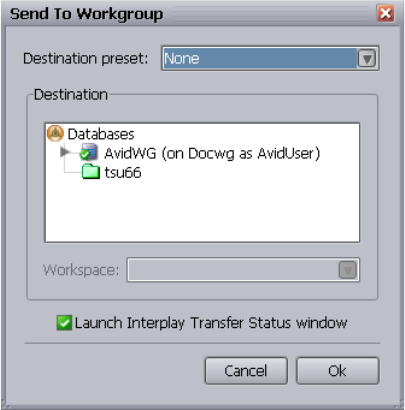405x410 pixels.
Task: Open the Workspace dropdown arrow
Action: 348,270
